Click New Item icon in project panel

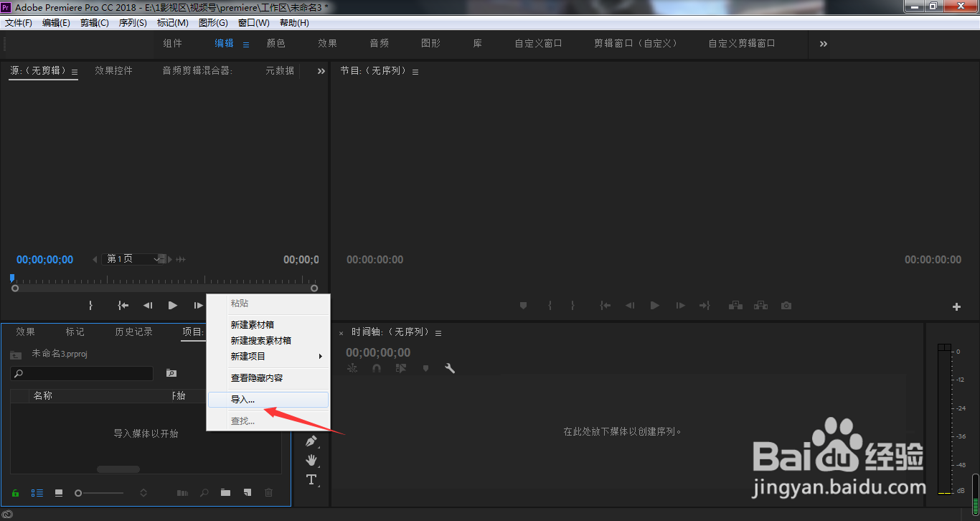click(x=247, y=493)
